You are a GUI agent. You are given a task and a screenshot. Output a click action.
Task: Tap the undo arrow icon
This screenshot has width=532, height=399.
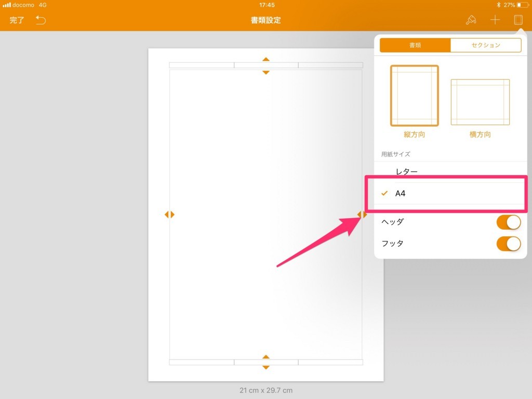click(x=41, y=20)
